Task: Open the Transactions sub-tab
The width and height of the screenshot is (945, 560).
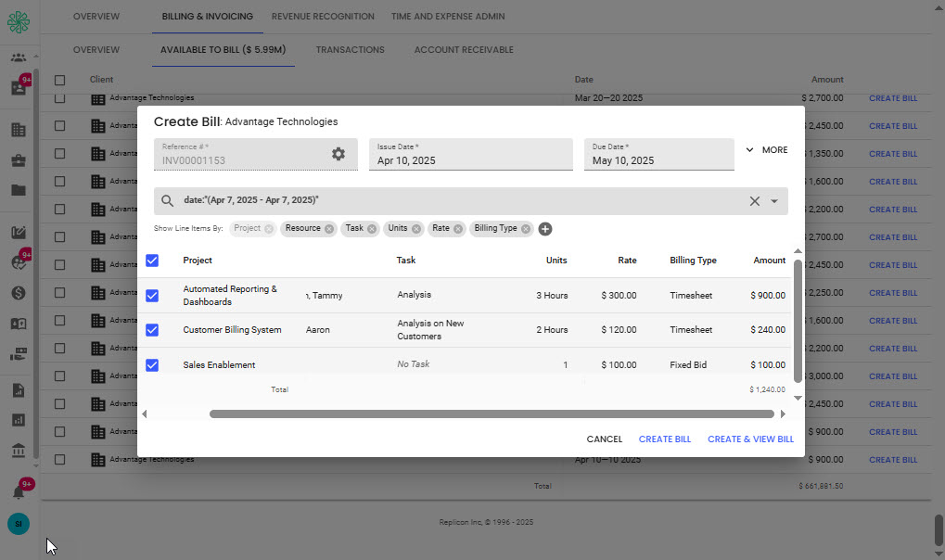Action: pyautogui.click(x=350, y=50)
